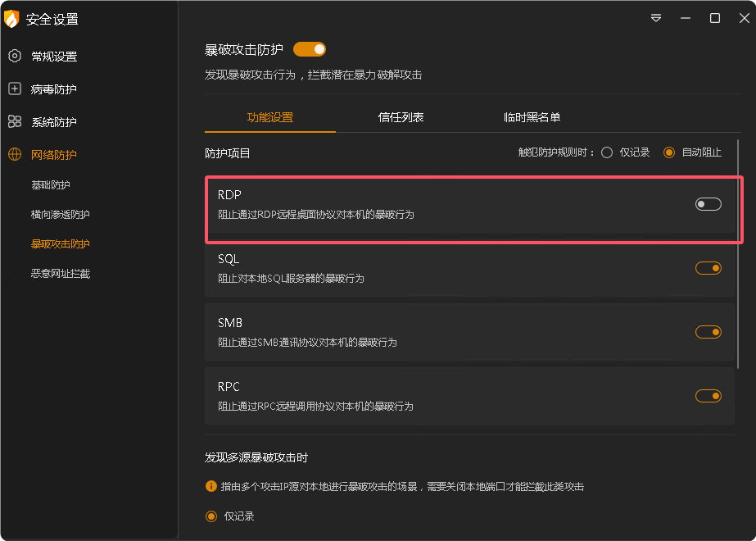Image resolution: width=756 pixels, height=541 pixels.
Task: Click the globe icon beside 网络防护
Action: pos(15,154)
